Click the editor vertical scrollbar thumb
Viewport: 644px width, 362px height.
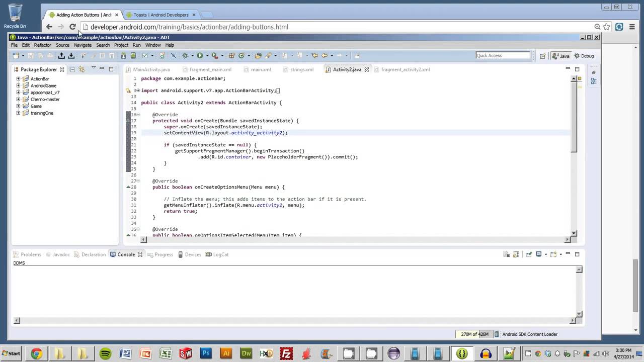tap(574, 117)
